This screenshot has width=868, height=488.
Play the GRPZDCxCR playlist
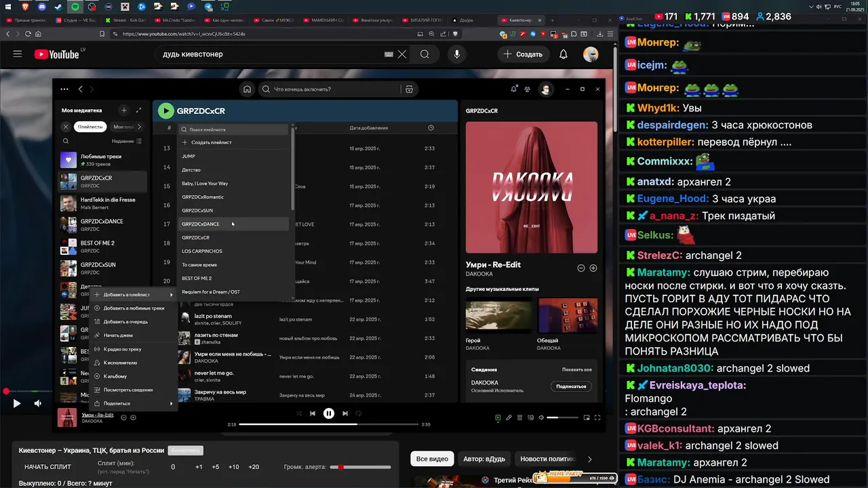(165, 110)
